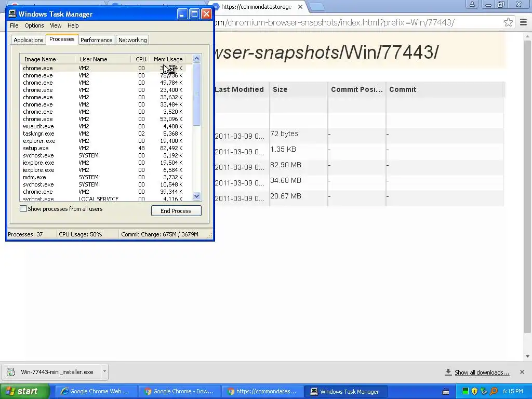Sort processes by CPU column
532x399 pixels.
[140, 59]
